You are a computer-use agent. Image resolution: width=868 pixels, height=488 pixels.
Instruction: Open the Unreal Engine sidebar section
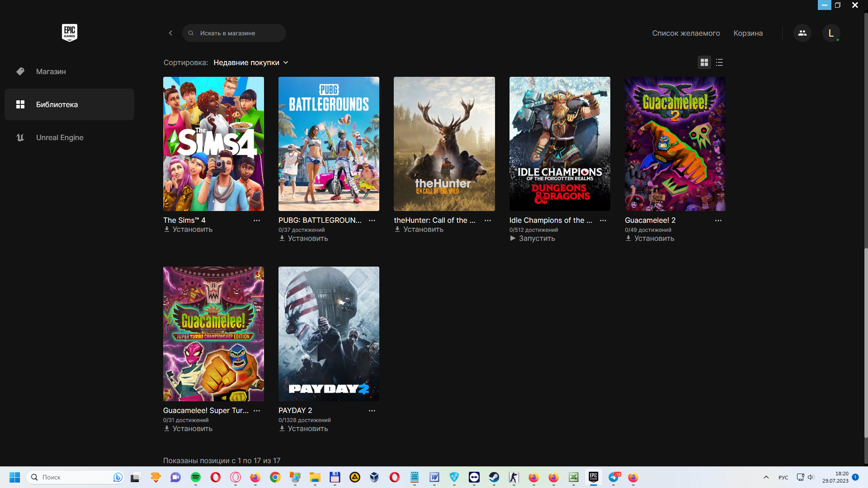(x=60, y=137)
